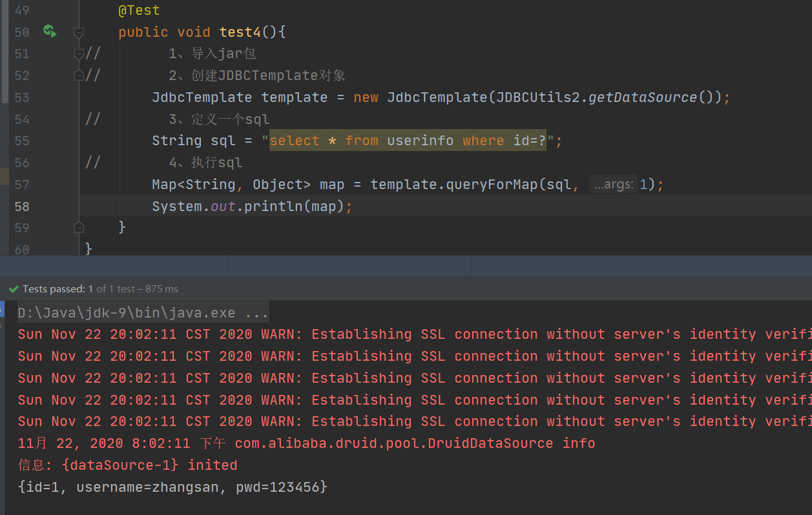Screen dimensions: 812x515
Task: Click line number 49 in the gutter
Action: coord(21,10)
